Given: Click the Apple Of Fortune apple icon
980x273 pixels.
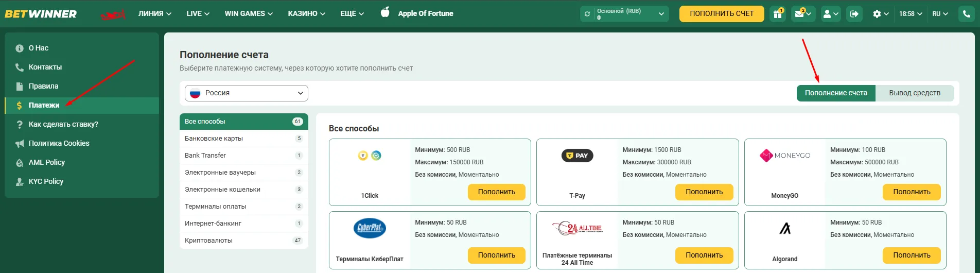Looking at the screenshot, I should pyautogui.click(x=385, y=12).
